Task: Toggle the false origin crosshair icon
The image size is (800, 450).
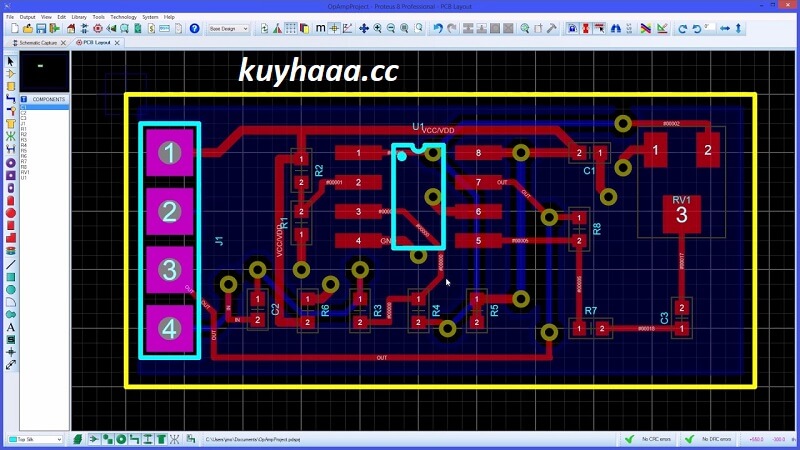Action: (x=334, y=29)
